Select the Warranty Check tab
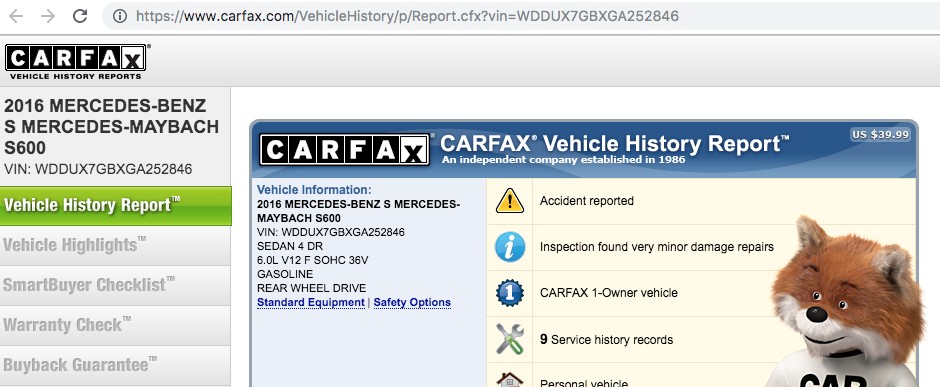 [x=115, y=325]
